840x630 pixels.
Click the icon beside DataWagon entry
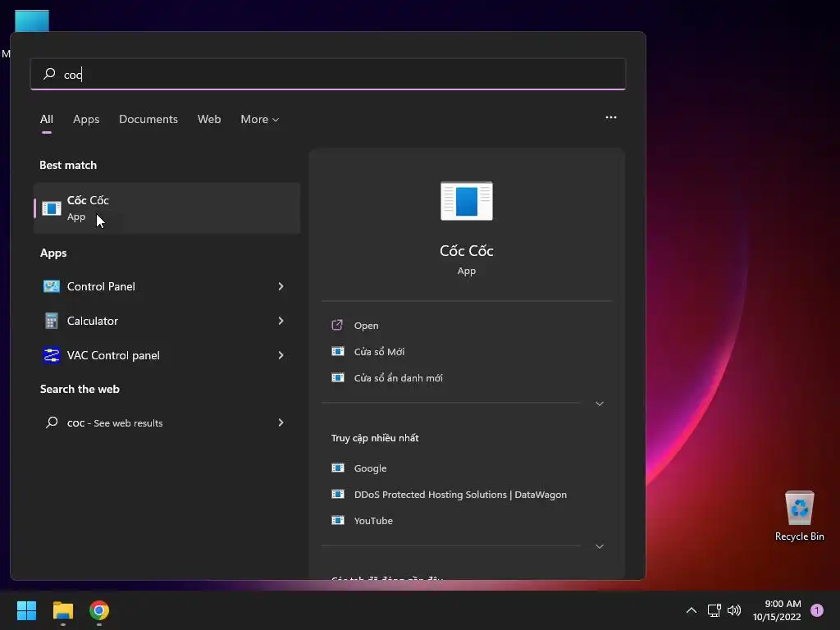[x=337, y=494]
